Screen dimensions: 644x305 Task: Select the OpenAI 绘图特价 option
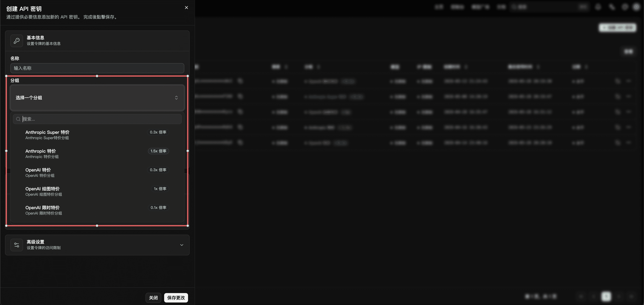tap(97, 191)
